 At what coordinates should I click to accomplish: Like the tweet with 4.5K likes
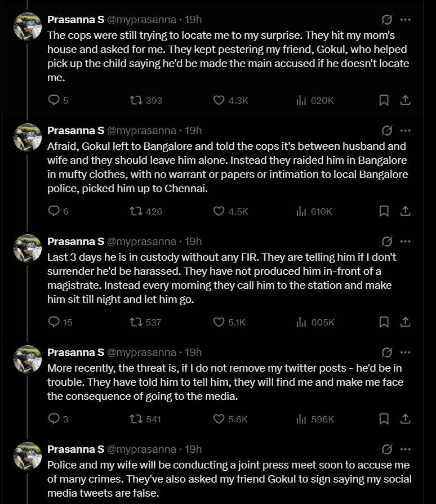pos(220,211)
